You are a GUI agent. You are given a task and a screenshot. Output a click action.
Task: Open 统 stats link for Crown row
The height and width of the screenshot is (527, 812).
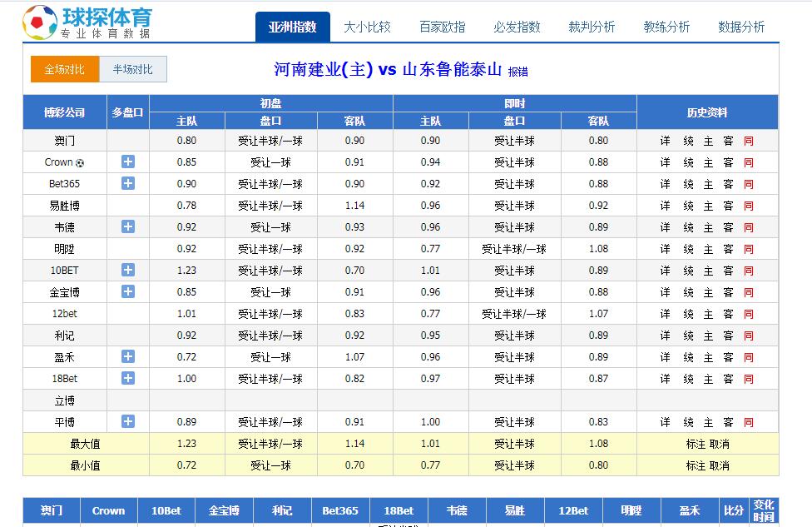(x=688, y=162)
